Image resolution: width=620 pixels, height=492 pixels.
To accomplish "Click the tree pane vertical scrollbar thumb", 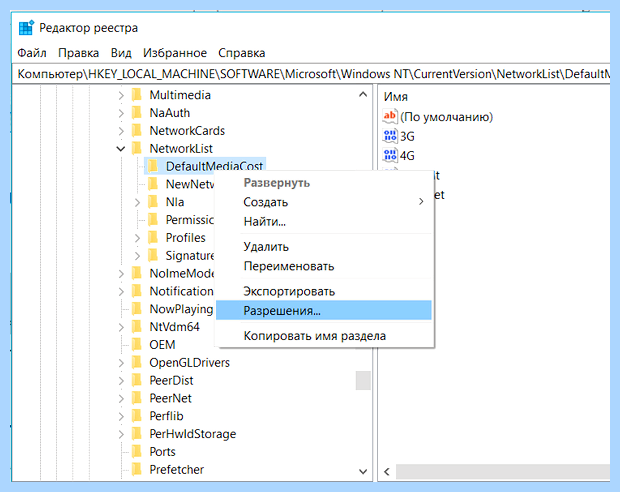I will coord(363,380).
